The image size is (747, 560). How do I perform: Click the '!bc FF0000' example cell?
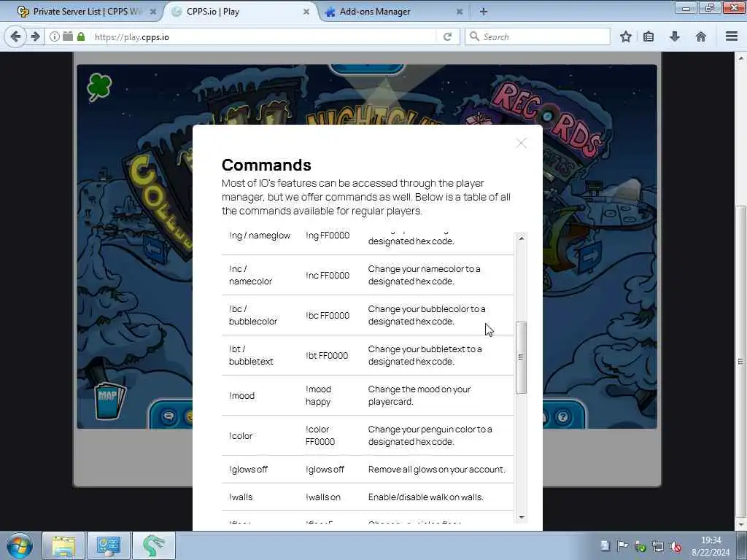pyautogui.click(x=328, y=315)
